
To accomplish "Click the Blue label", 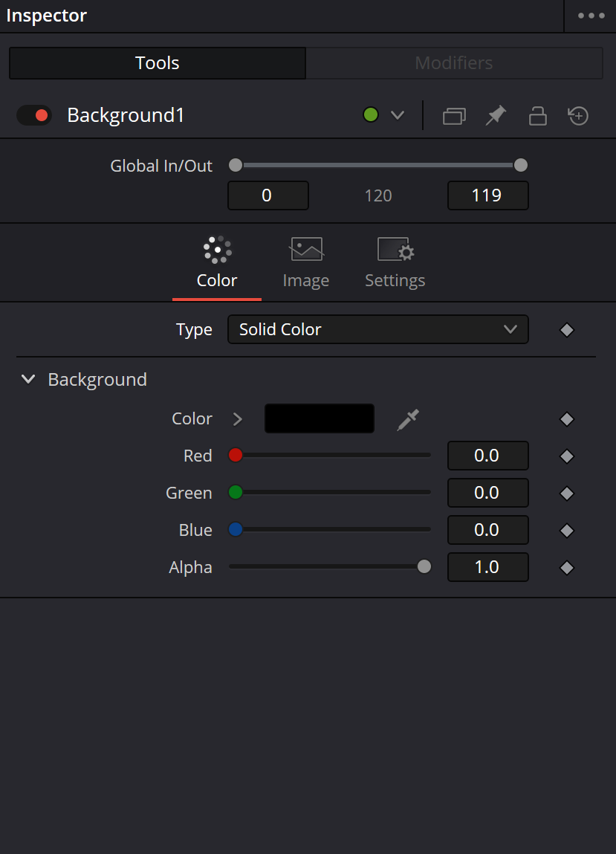I will [x=195, y=530].
